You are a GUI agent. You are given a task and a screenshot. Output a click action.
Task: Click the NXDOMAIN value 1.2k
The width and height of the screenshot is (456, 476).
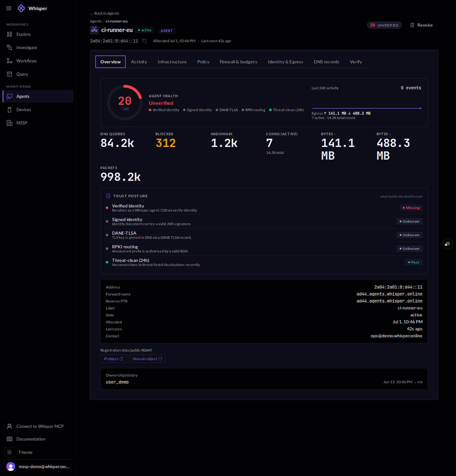(224, 143)
